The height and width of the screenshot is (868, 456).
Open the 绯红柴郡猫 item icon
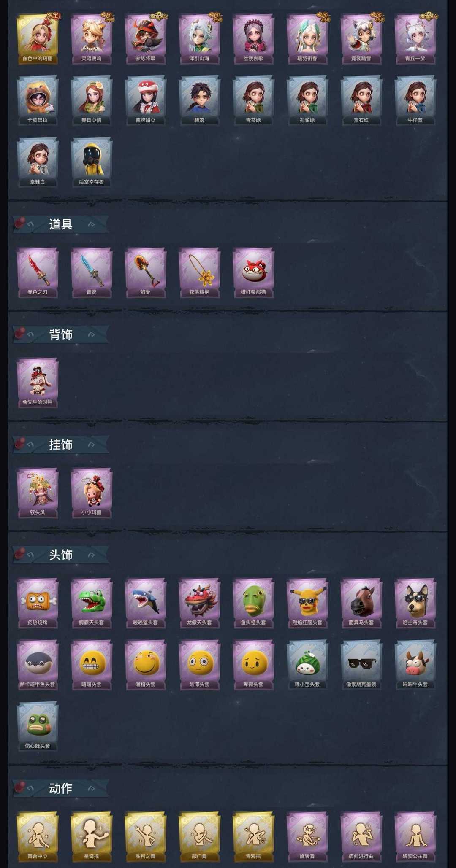(254, 273)
